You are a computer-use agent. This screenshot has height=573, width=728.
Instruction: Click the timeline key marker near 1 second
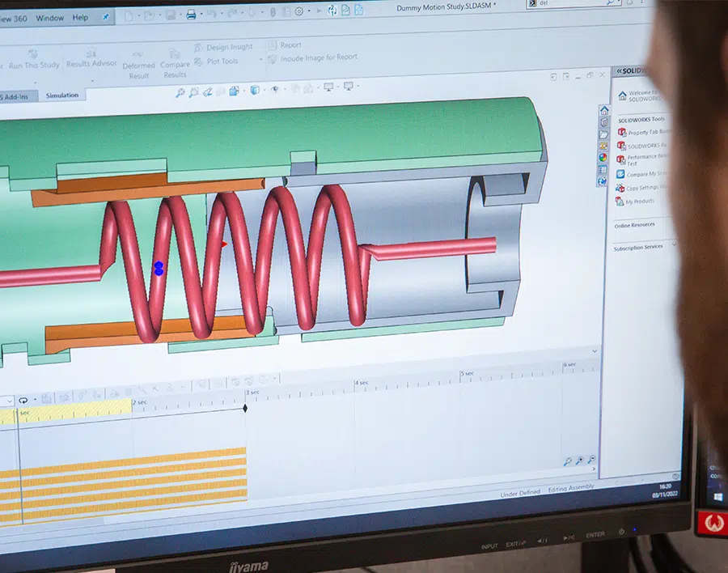245,410
